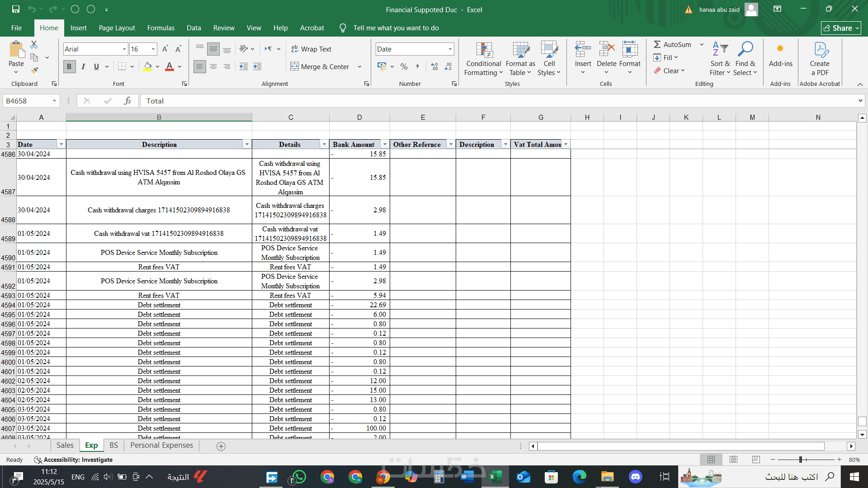Switch to the Sales sheet tab
The image size is (868, 488).
click(x=65, y=446)
